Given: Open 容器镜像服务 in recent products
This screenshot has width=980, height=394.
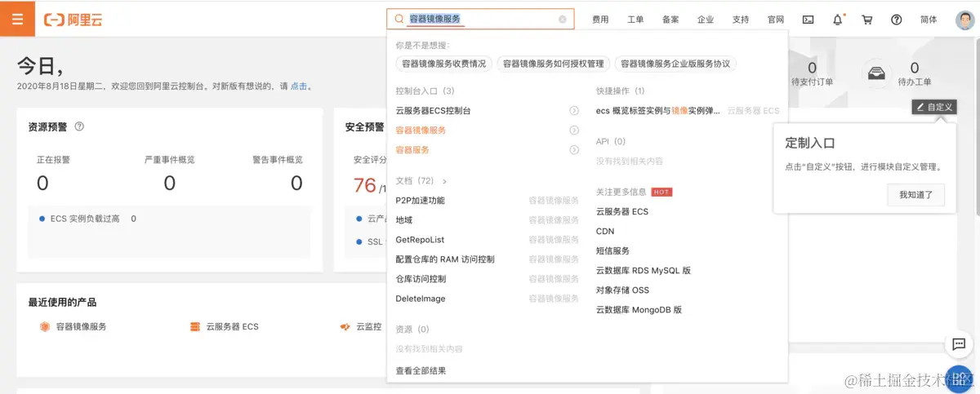Looking at the screenshot, I should 82,326.
